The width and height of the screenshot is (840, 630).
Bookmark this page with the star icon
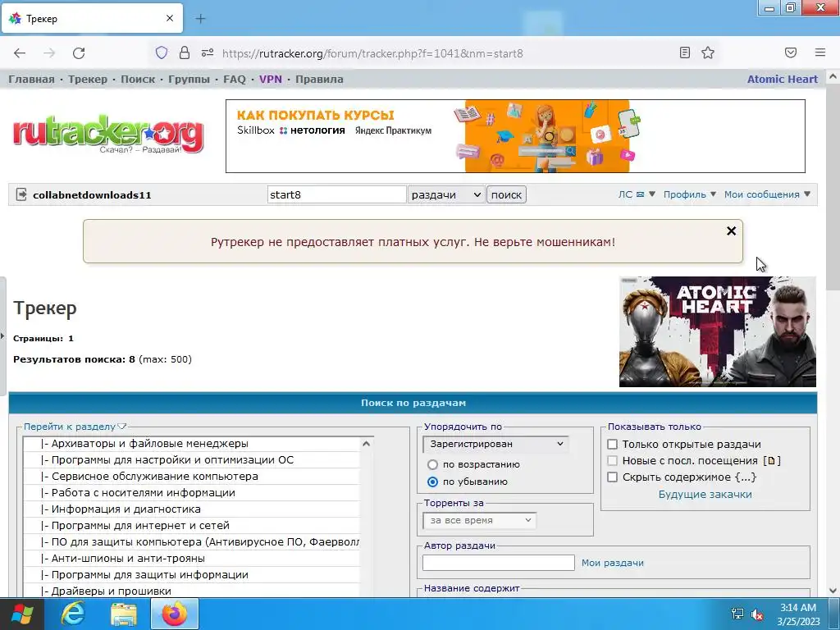click(708, 52)
